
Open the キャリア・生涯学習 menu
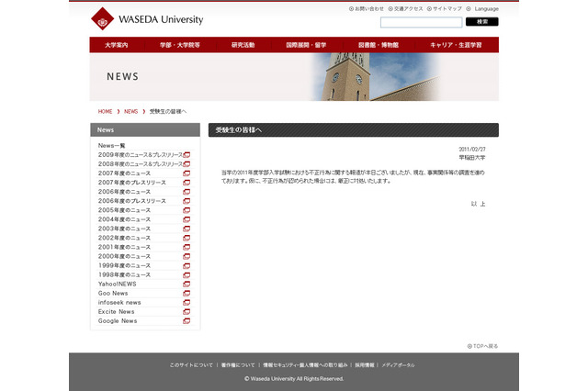pos(457,45)
